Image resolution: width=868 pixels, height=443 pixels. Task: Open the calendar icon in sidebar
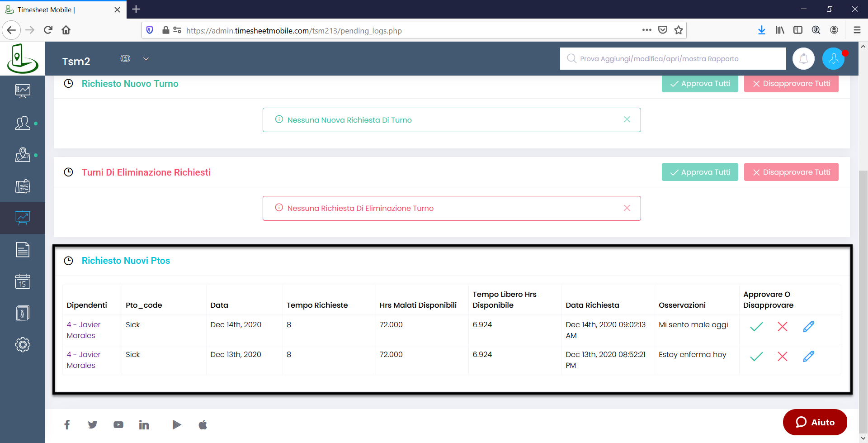(23, 281)
